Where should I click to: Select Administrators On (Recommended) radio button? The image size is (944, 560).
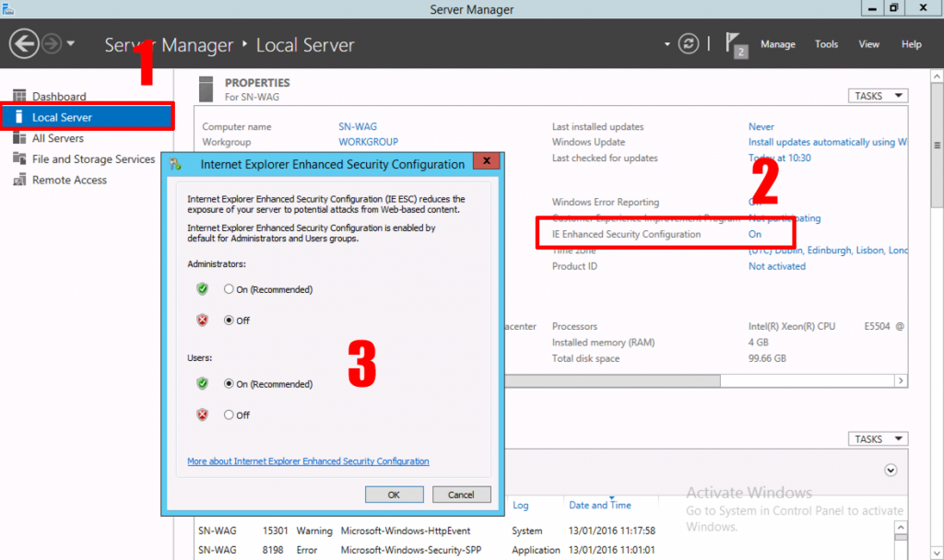(229, 289)
